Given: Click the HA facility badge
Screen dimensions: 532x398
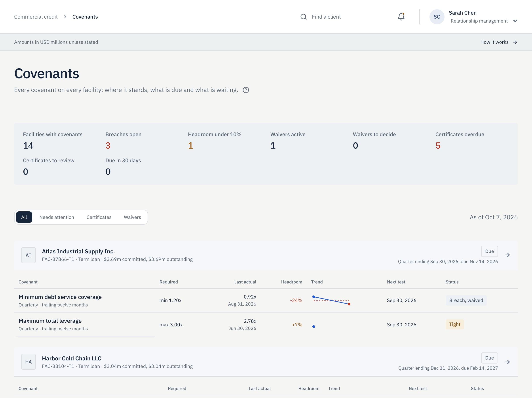Looking at the screenshot, I should click(x=28, y=362).
